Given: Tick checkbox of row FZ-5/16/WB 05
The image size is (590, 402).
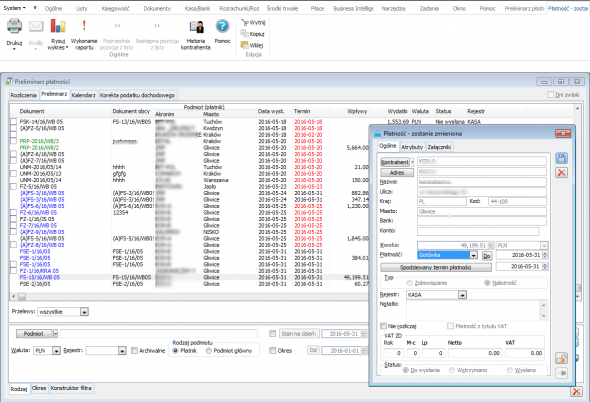Looking at the screenshot, I should (x=14, y=186).
